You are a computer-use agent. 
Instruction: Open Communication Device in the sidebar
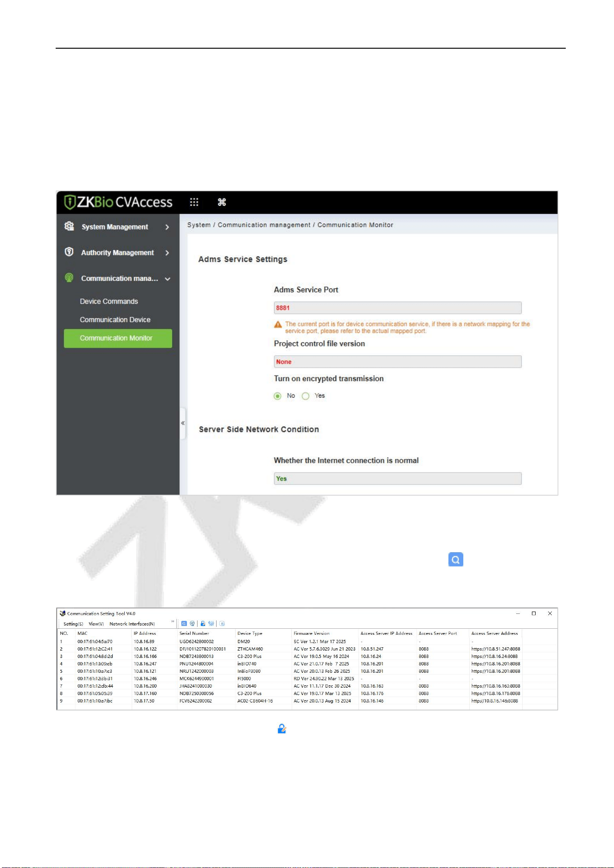point(115,319)
